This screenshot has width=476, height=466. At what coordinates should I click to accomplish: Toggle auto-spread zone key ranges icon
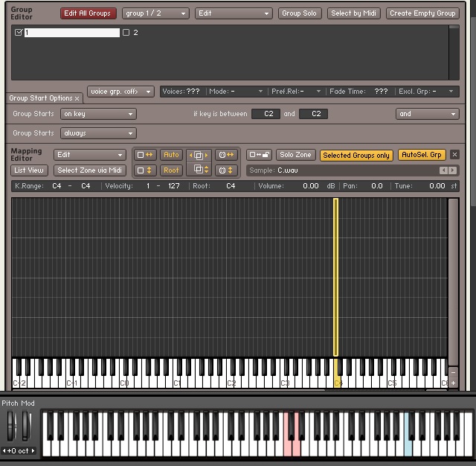click(x=145, y=155)
